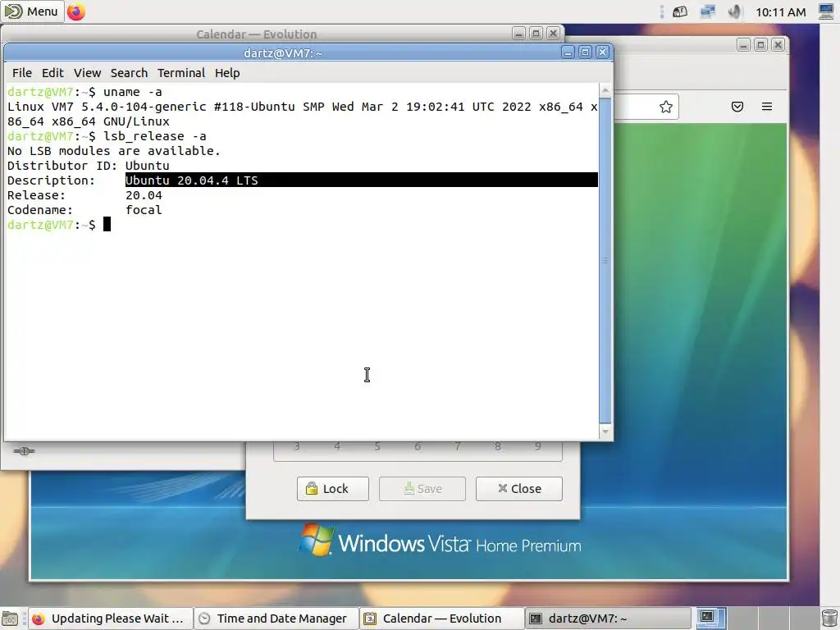Open the terminal Search menu
Screen dimensions: 840x630
point(129,73)
